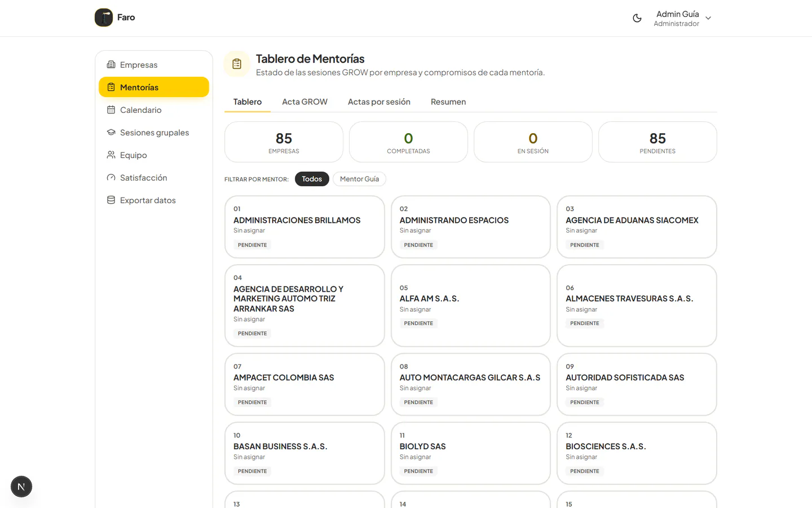Click the "Tablero de Mentorías" page heading

click(310, 59)
